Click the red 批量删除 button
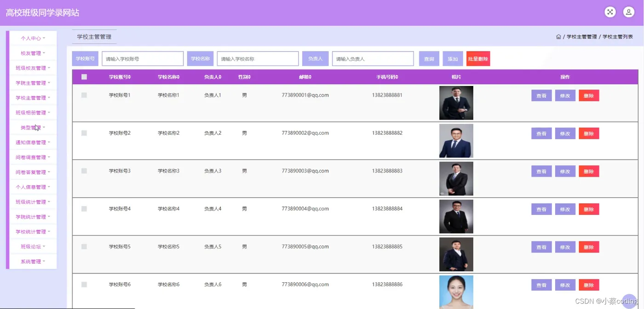The width and height of the screenshot is (644, 309). (x=478, y=59)
